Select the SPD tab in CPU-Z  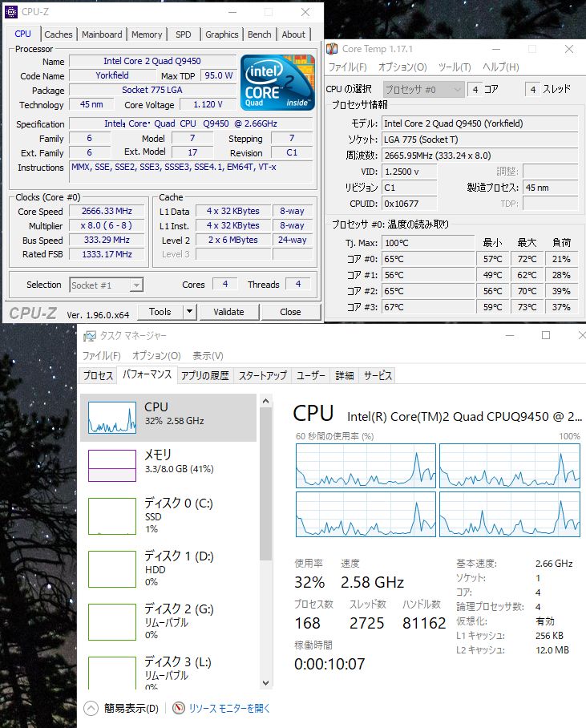click(184, 34)
